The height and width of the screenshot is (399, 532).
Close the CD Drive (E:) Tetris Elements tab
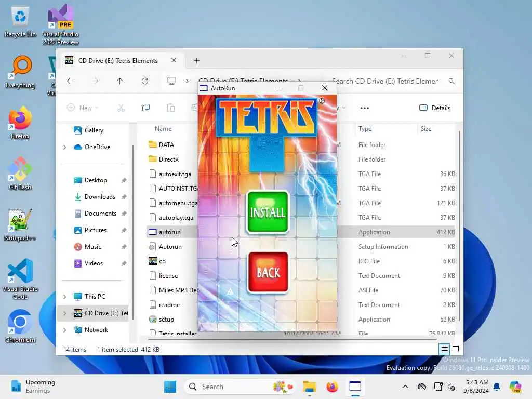(x=174, y=60)
